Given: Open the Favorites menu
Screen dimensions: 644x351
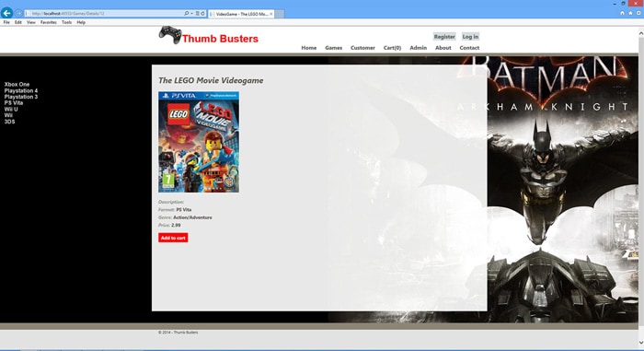Looking at the screenshot, I should (49, 22).
